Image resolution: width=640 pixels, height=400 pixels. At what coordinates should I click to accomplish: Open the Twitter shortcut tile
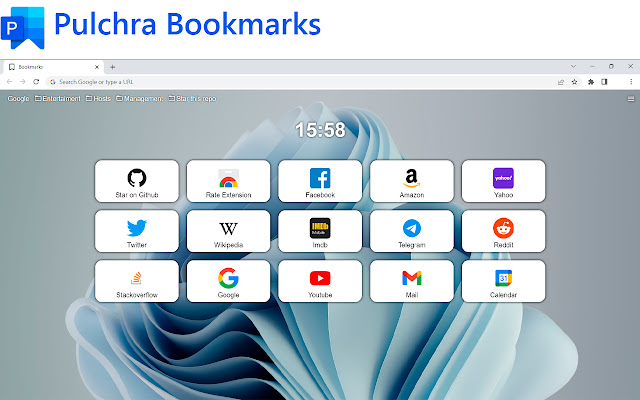click(x=137, y=231)
